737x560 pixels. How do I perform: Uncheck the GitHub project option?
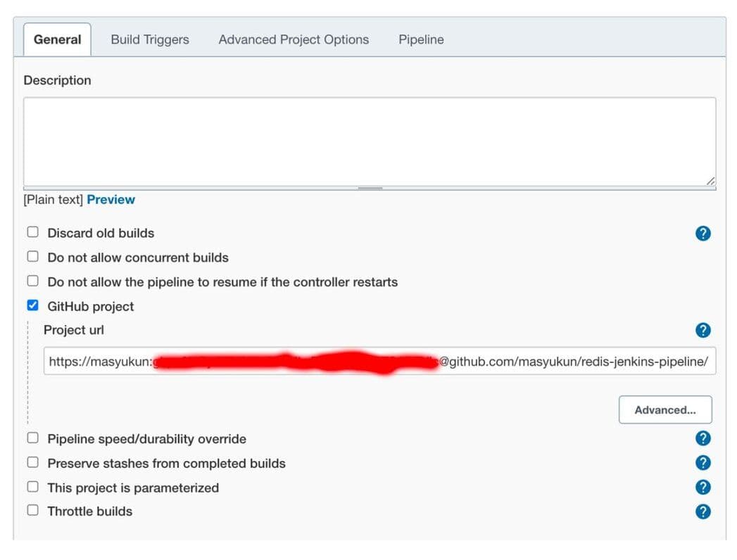point(32,305)
